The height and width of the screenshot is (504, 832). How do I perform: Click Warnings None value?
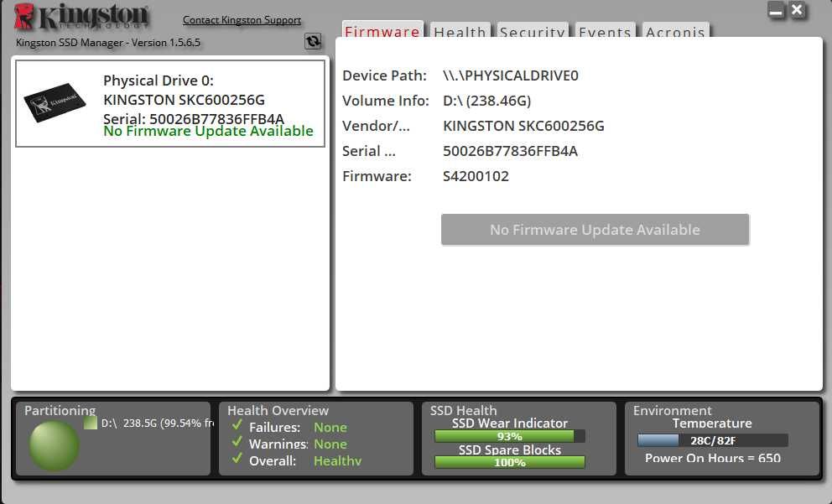(x=330, y=444)
